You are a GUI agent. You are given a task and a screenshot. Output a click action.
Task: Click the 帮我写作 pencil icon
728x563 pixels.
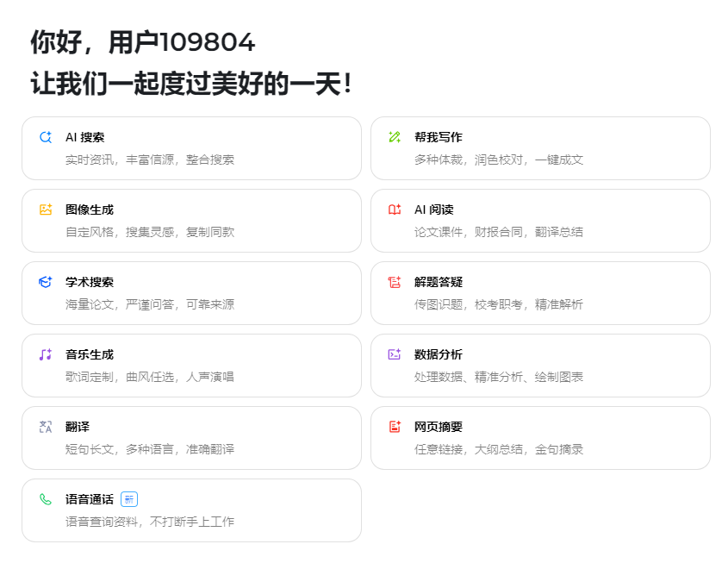(394, 136)
